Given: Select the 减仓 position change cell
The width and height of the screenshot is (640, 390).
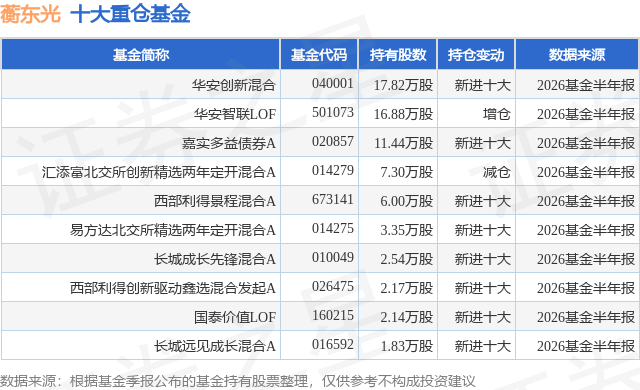Looking at the screenshot, I should pos(496,172).
